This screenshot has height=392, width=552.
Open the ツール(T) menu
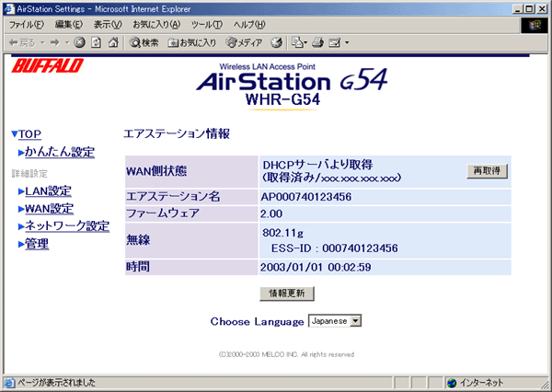(x=207, y=25)
